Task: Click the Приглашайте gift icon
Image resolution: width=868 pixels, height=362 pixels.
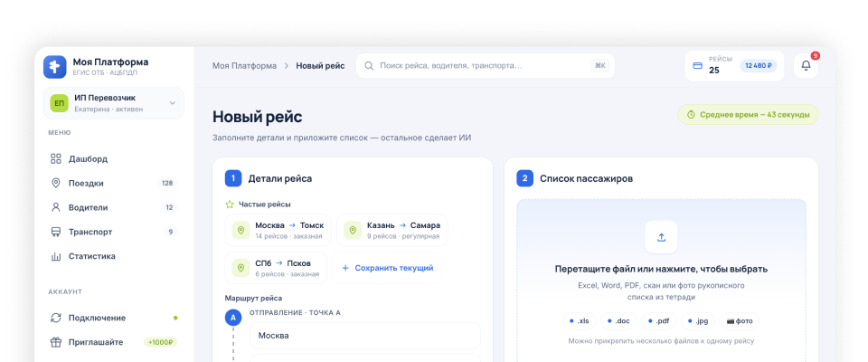Action: point(55,342)
